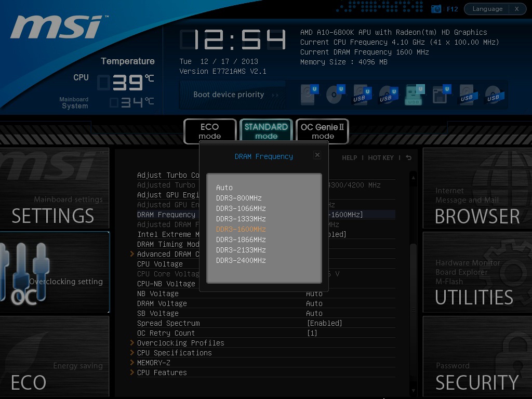This screenshot has width=532, height=399.
Task: Click the highlighted green USB key icon
Action: 415,95
